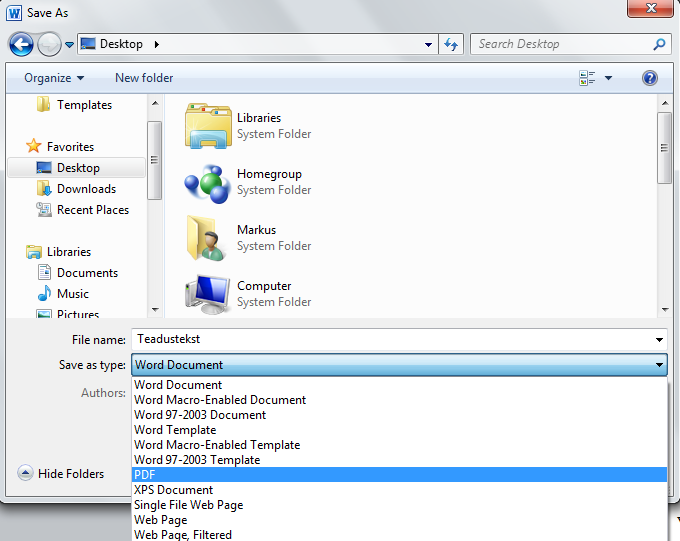The height and width of the screenshot is (541, 680).
Task: Expand the Organize dropdown menu
Action: point(54,78)
